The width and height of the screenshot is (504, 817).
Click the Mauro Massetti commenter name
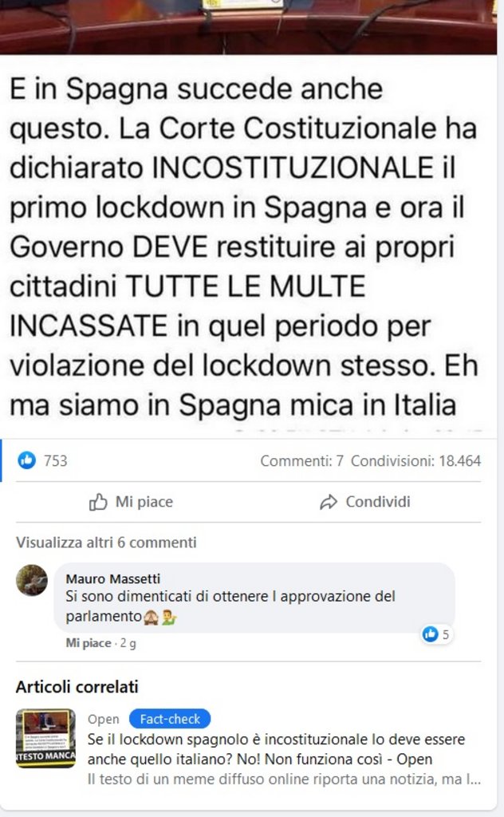(x=113, y=578)
